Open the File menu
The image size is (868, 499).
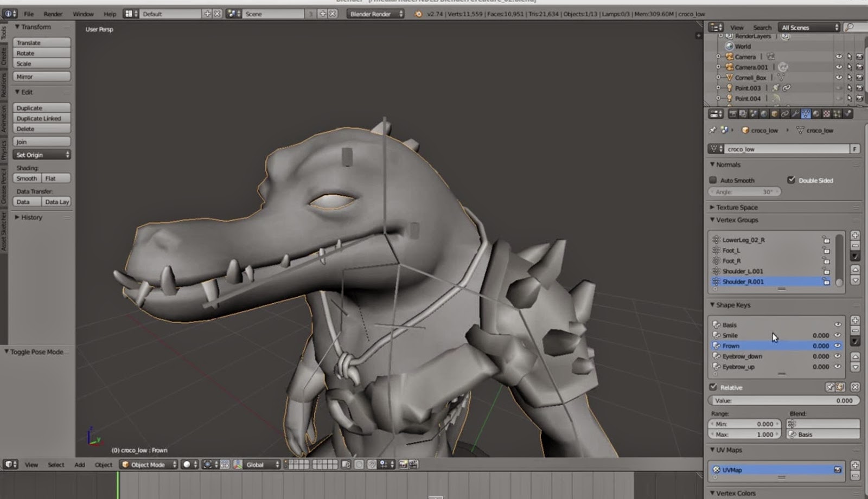point(29,14)
